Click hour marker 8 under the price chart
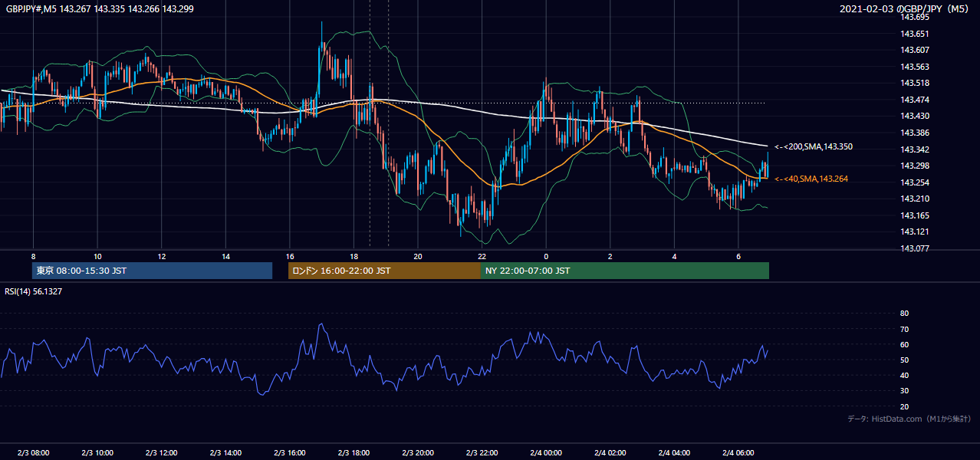980x460 pixels. tap(33, 256)
